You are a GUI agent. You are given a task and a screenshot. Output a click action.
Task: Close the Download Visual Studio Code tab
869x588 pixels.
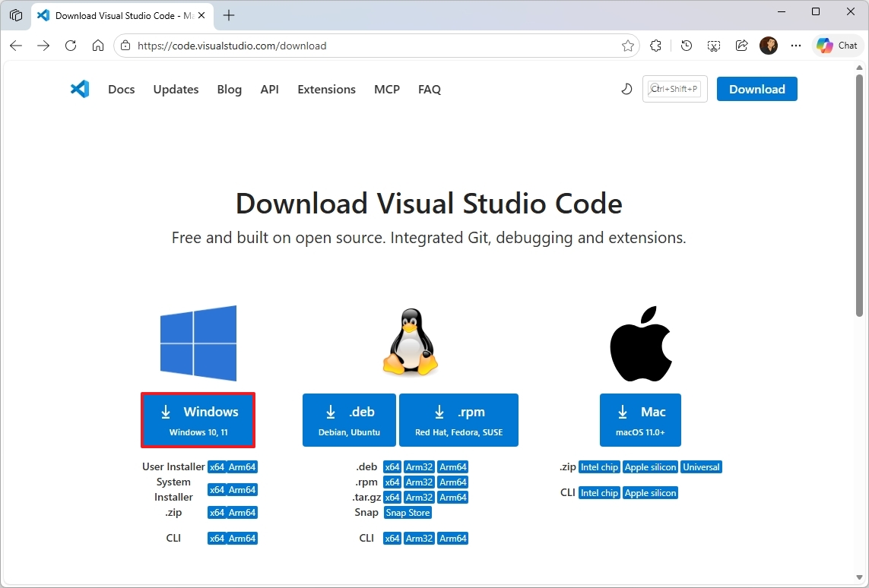tap(201, 15)
